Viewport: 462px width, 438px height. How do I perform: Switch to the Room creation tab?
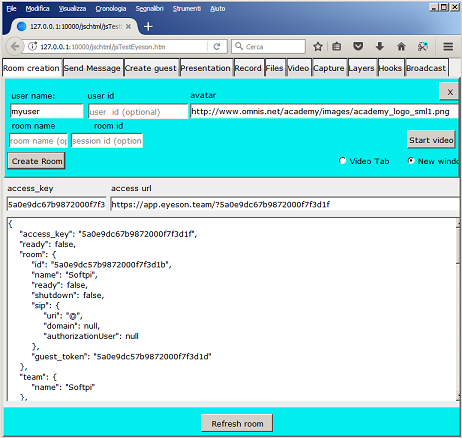pos(32,68)
